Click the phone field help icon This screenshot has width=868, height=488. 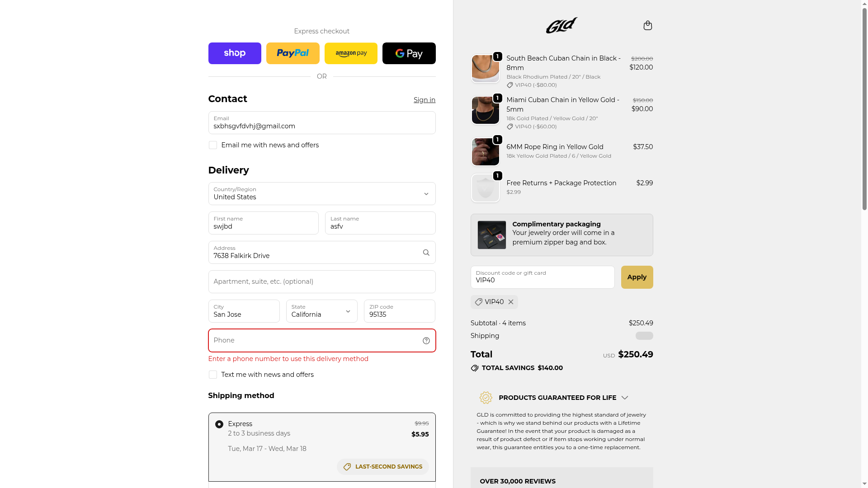point(426,341)
